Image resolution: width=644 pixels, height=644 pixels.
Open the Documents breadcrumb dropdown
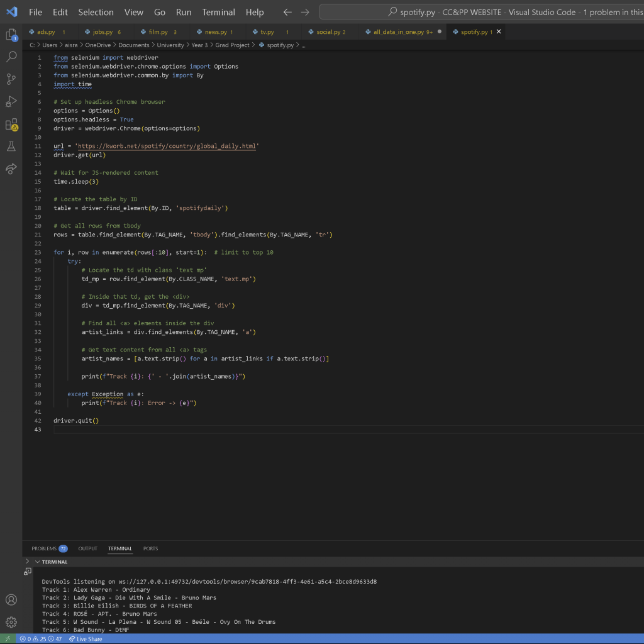point(134,45)
